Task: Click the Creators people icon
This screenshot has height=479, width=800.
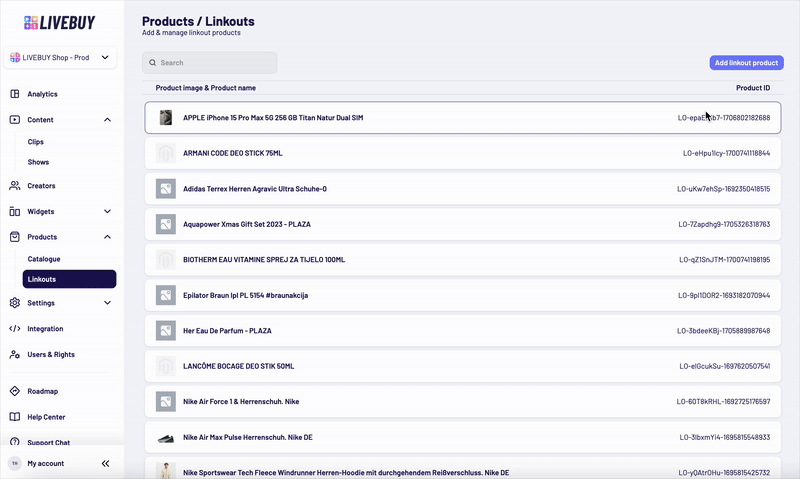Action: (15, 186)
